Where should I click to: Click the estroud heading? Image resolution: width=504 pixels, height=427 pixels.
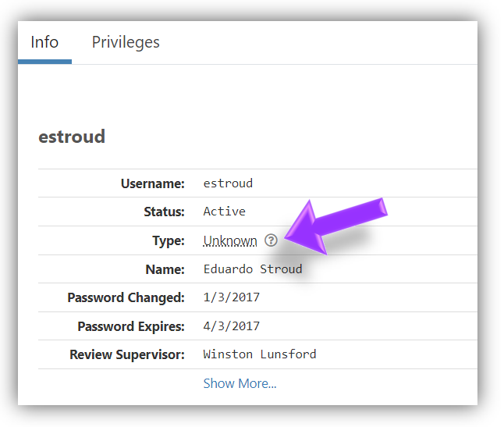(72, 137)
